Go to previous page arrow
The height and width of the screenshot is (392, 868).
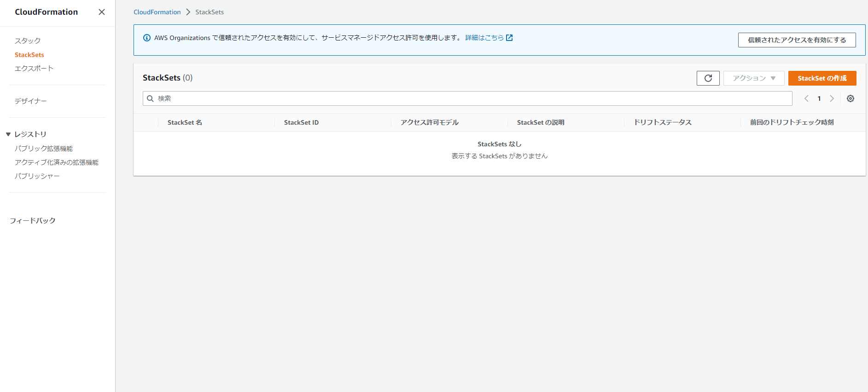click(x=806, y=98)
